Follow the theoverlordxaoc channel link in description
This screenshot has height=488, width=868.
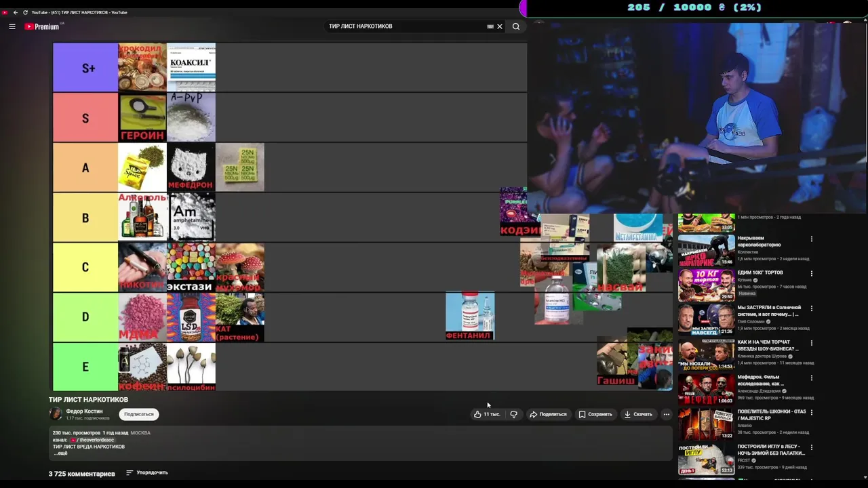pyautogui.click(x=92, y=440)
